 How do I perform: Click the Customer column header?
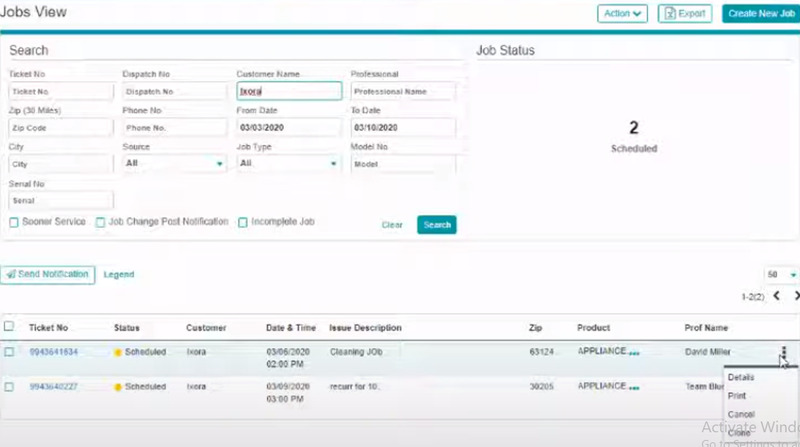(x=206, y=328)
